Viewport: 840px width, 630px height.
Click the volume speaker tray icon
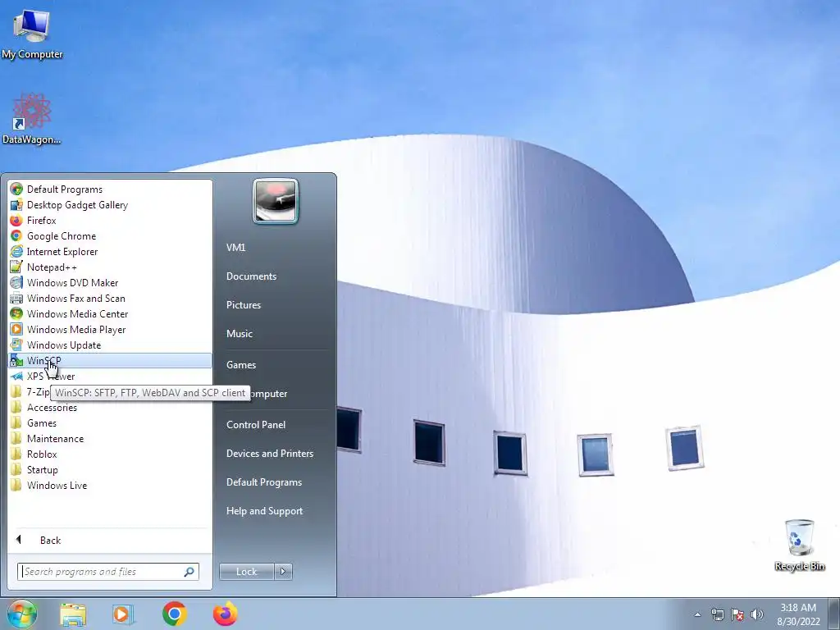pyautogui.click(x=757, y=614)
